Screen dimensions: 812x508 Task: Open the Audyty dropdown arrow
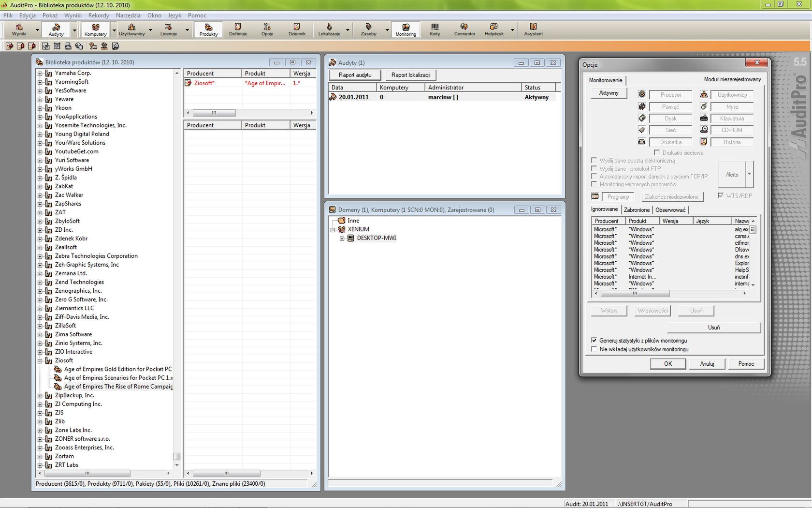74,30
